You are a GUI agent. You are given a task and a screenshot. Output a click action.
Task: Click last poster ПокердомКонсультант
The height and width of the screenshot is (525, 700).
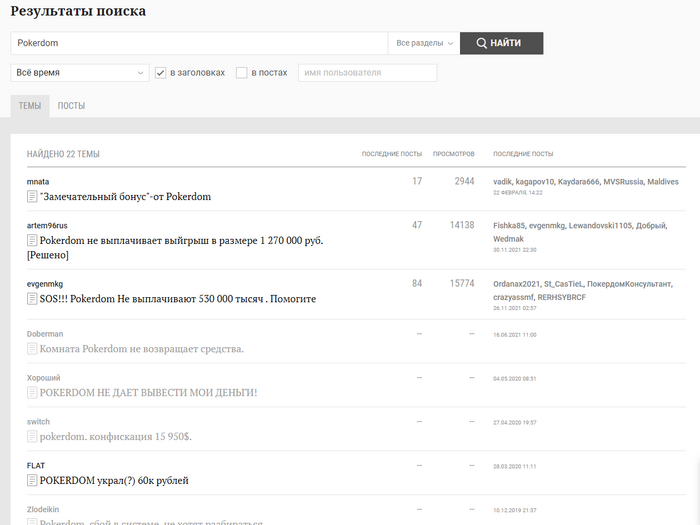point(629,284)
